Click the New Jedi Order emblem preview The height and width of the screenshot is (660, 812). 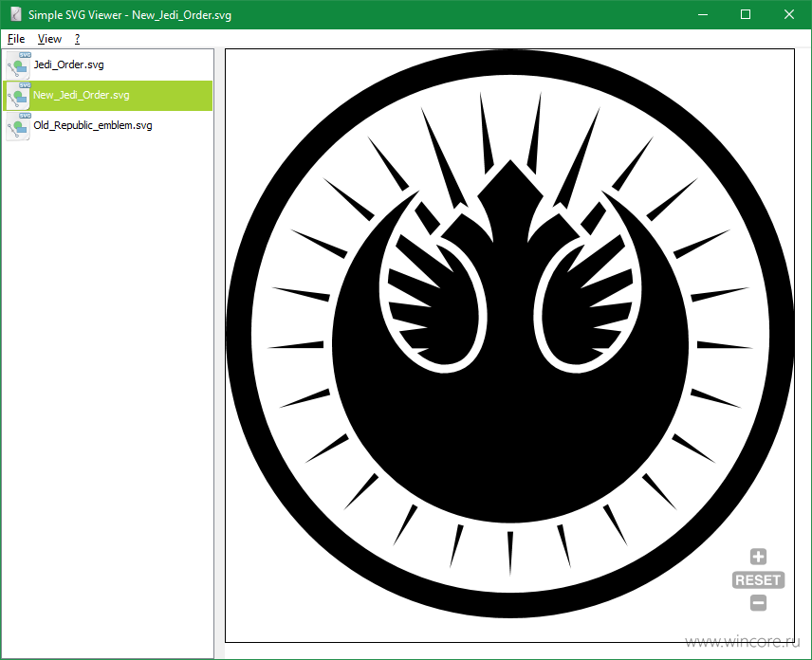coord(509,334)
